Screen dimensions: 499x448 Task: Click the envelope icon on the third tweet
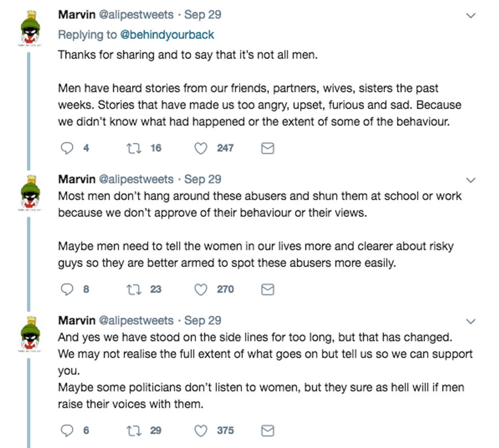click(267, 430)
